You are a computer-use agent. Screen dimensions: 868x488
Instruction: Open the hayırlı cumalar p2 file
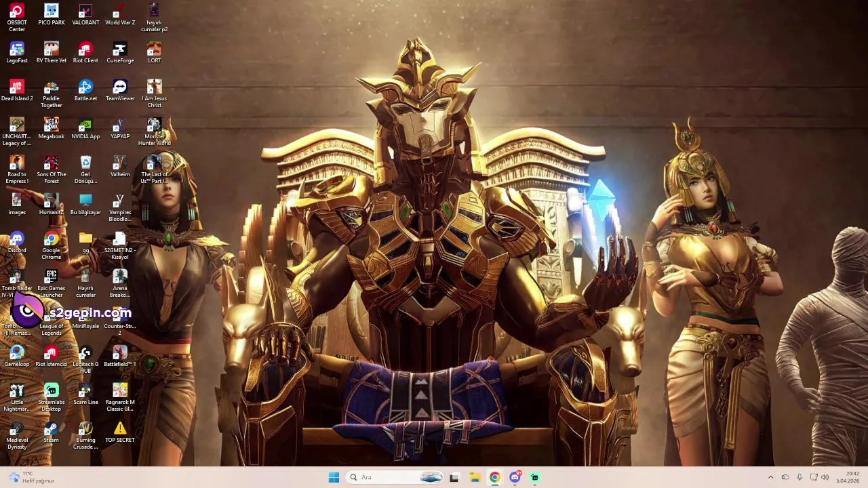(155, 18)
